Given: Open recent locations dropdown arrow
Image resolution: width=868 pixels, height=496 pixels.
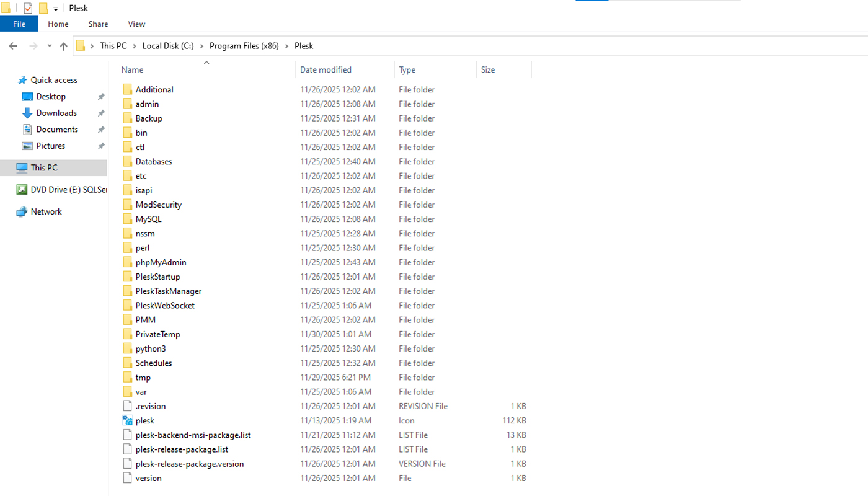Looking at the screenshot, I should 50,46.
